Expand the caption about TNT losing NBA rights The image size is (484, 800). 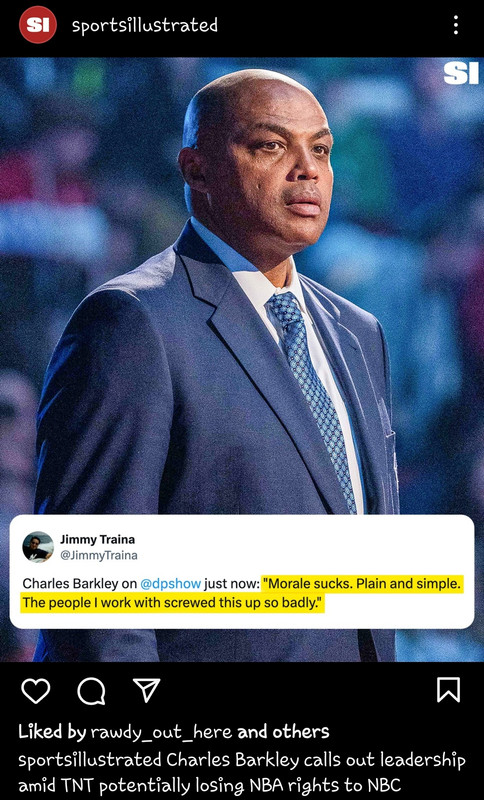tap(242, 772)
